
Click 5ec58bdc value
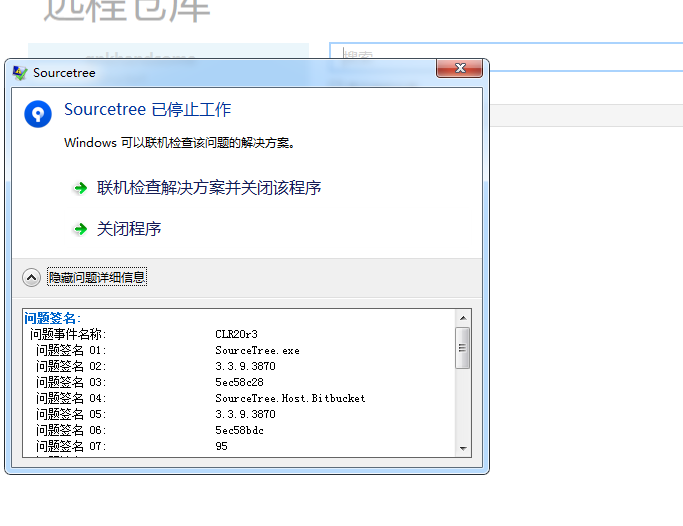pyautogui.click(x=240, y=430)
